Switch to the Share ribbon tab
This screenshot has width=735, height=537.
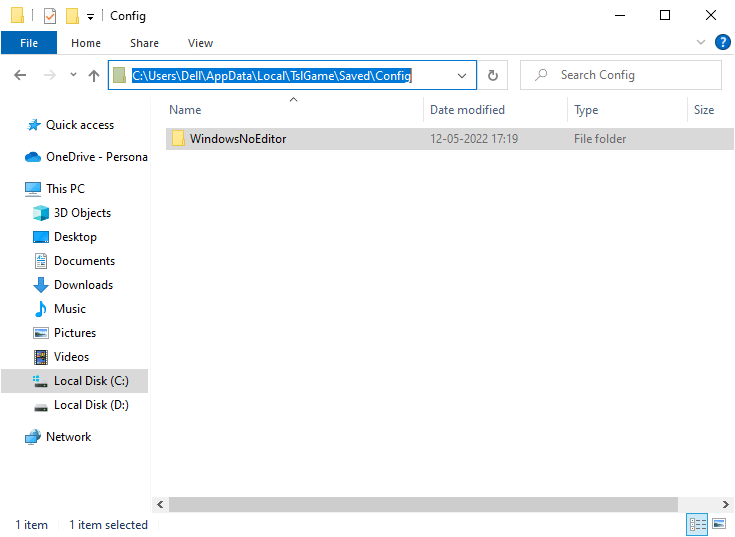click(144, 43)
